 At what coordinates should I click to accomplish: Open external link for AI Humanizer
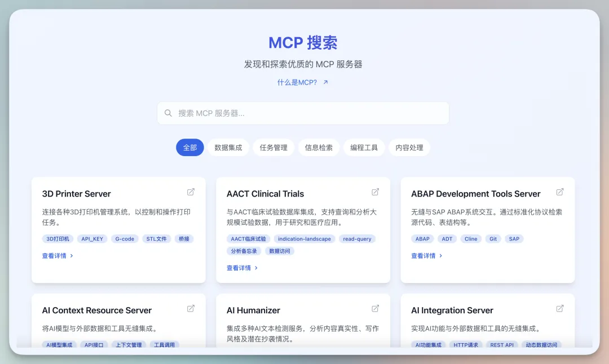pos(375,309)
